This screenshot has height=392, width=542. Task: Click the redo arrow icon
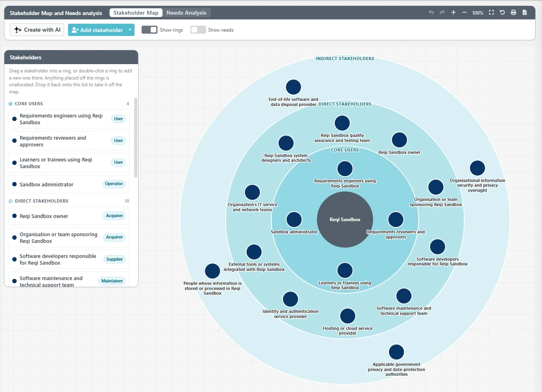(x=442, y=13)
